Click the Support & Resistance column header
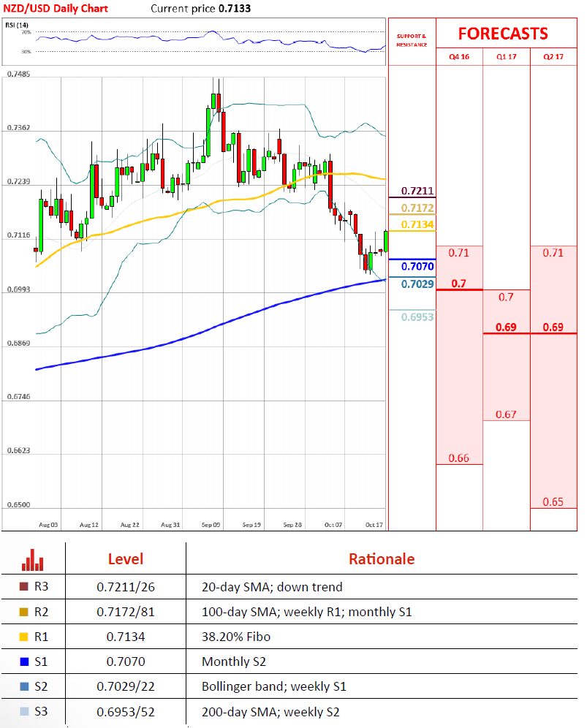 click(x=412, y=39)
